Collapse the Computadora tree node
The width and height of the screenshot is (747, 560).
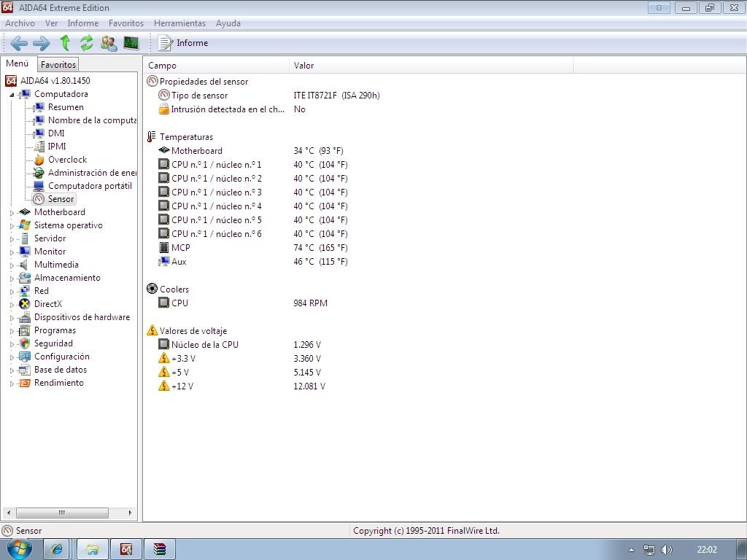[x=12, y=95]
